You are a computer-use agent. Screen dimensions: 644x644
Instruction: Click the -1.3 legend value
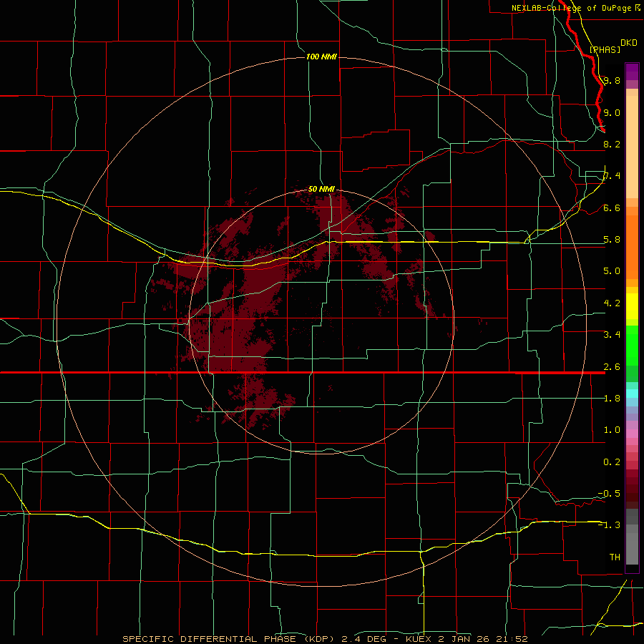[609, 525]
